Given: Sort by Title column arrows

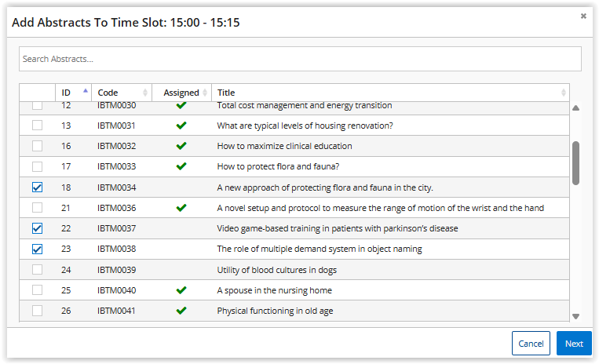Looking at the screenshot, I should pyautogui.click(x=563, y=93).
